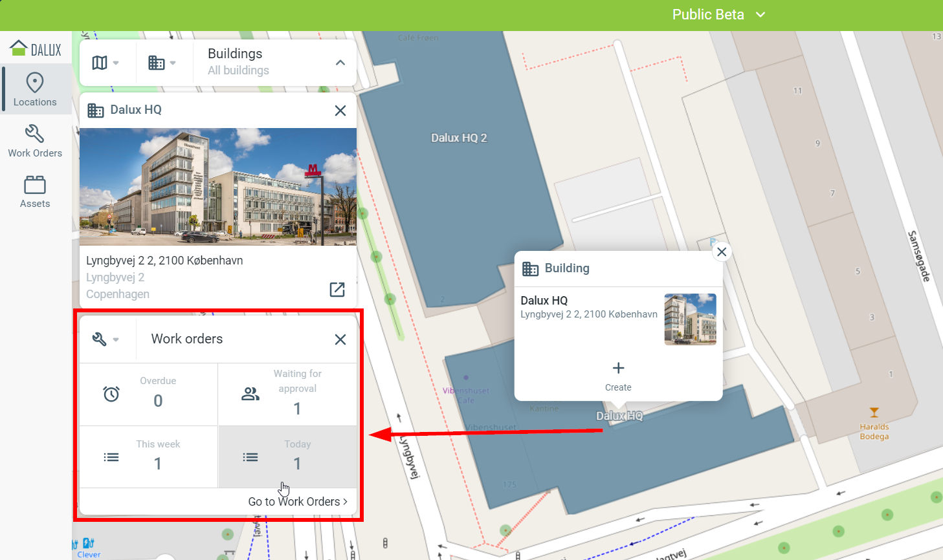This screenshot has height=560, width=943.
Task: Close the Dalux HQ panel
Action: [340, 111]
